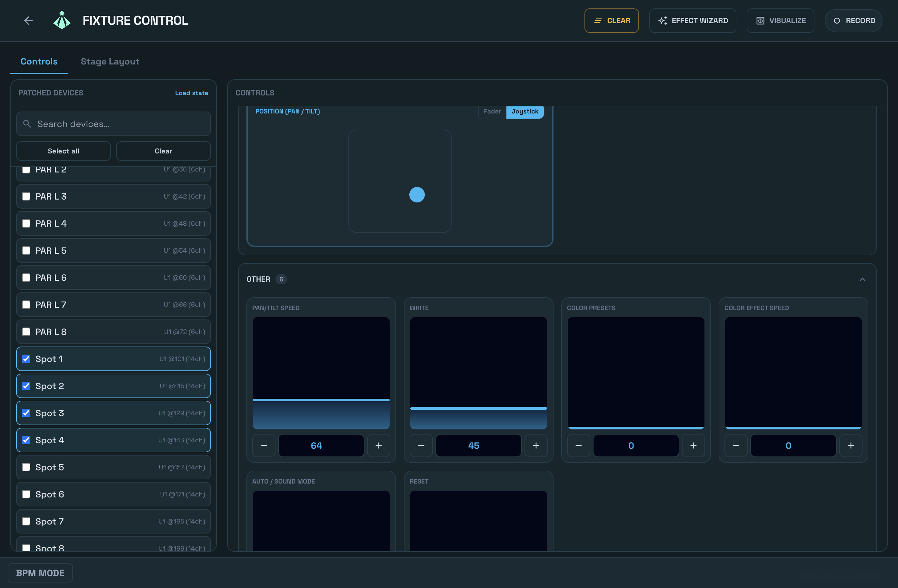Decrease Pan/Tilt Speed with minus
This screenshot has height=588, width=898.
264,446
